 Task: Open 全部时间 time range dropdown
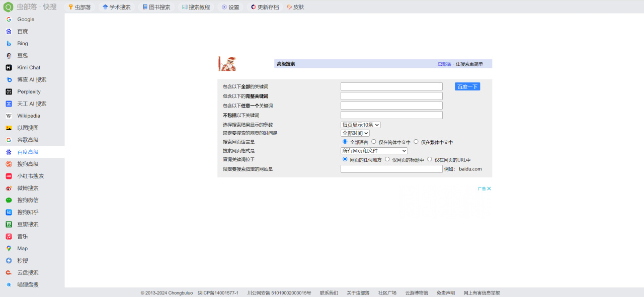(x=355, y=133)
